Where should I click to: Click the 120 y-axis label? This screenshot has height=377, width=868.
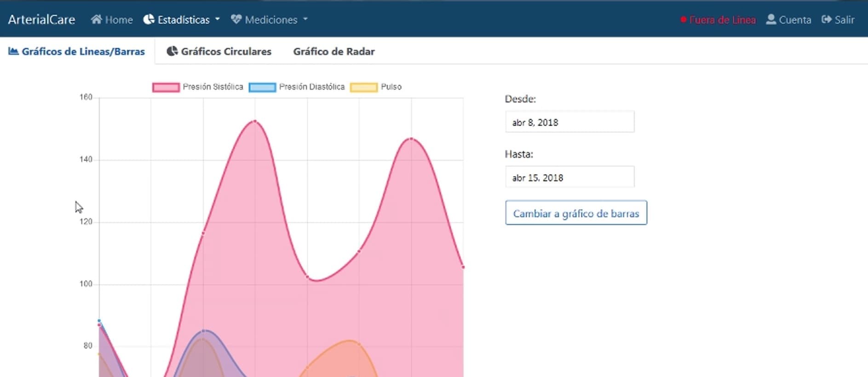[86, 222]
